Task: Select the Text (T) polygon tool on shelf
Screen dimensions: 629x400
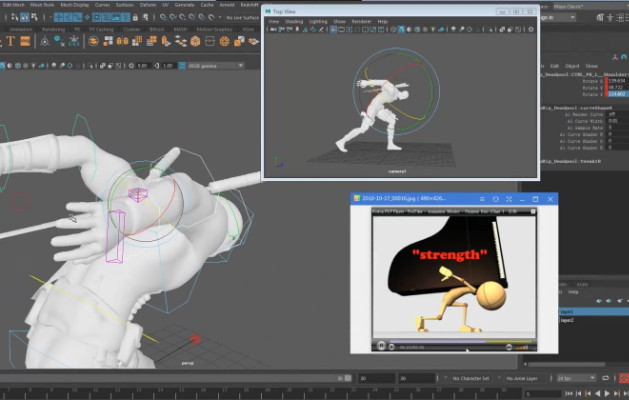Action: point(10,41)
